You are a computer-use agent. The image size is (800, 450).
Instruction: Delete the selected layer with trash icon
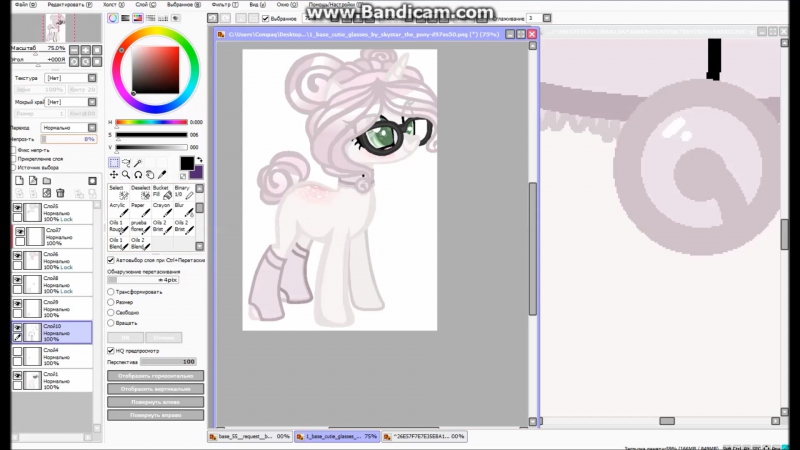(x=60, y=193)
